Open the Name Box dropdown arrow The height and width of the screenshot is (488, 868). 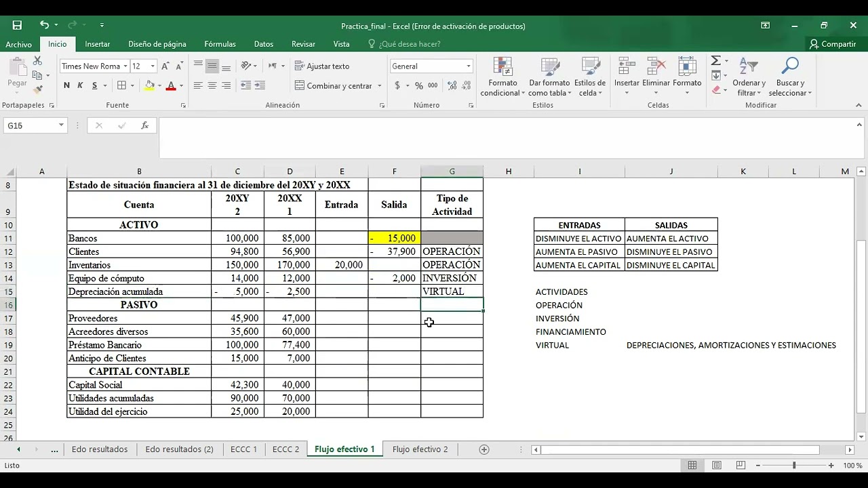coord(61,125)
